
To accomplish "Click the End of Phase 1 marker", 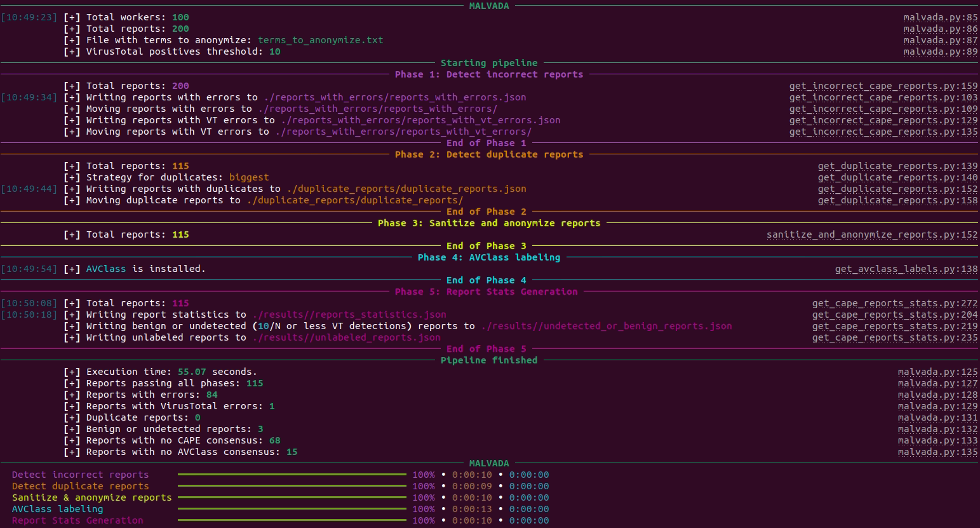I will [x=487, y=143].
